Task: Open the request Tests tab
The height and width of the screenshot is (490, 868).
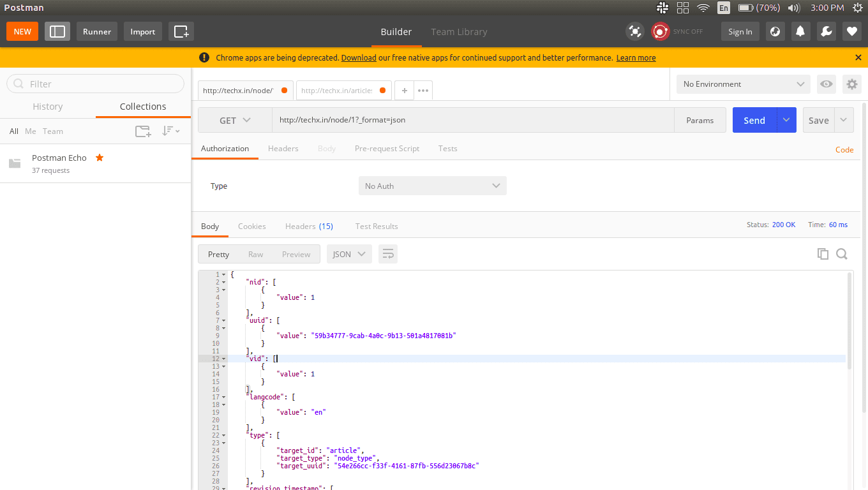Action: [448, 148]
